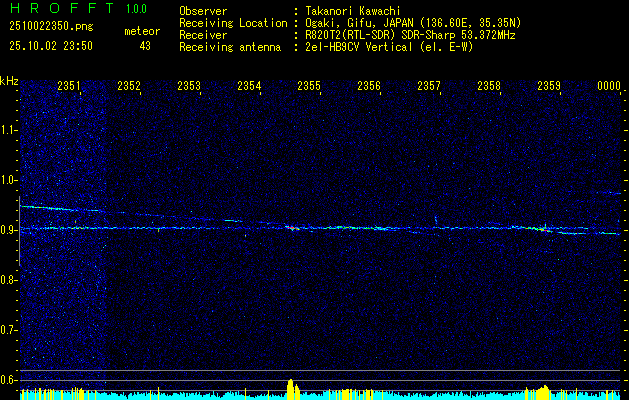
Task: Click the 0.9 kHz frequency label
Action: pos(9,230)
